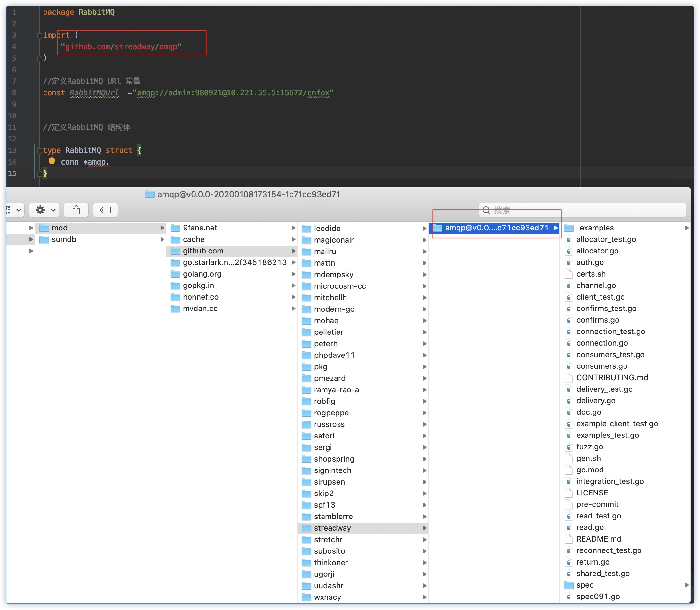Collapse the struct fold marker on line 13
Viewport: 700px width, 610px height.
39,150
